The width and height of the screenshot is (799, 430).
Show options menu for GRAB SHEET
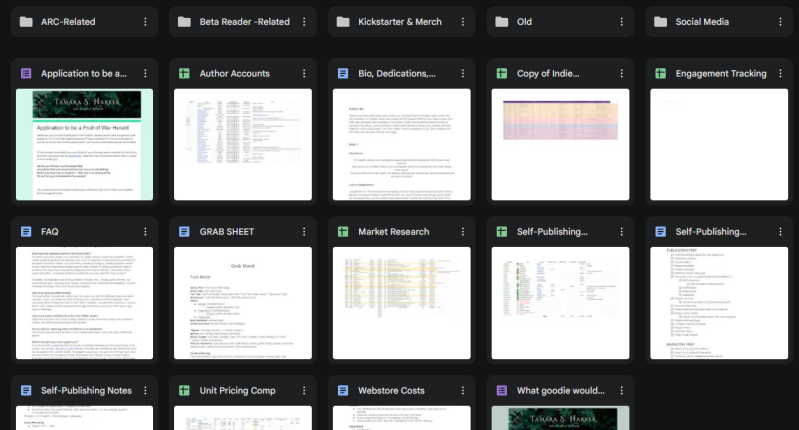tap(304, 232)
